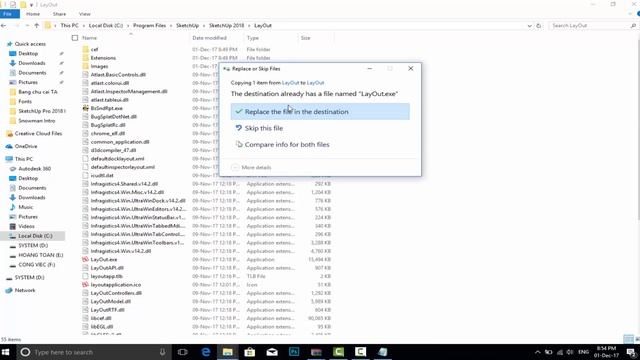Expand More details in the dialog
640x360 pixels.
click(x=251, y=167)
